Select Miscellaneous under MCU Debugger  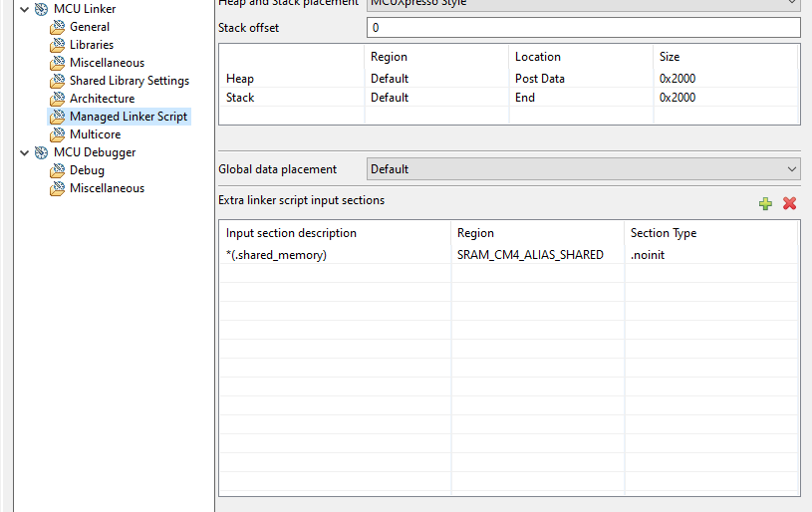click(x=108, y=188)
